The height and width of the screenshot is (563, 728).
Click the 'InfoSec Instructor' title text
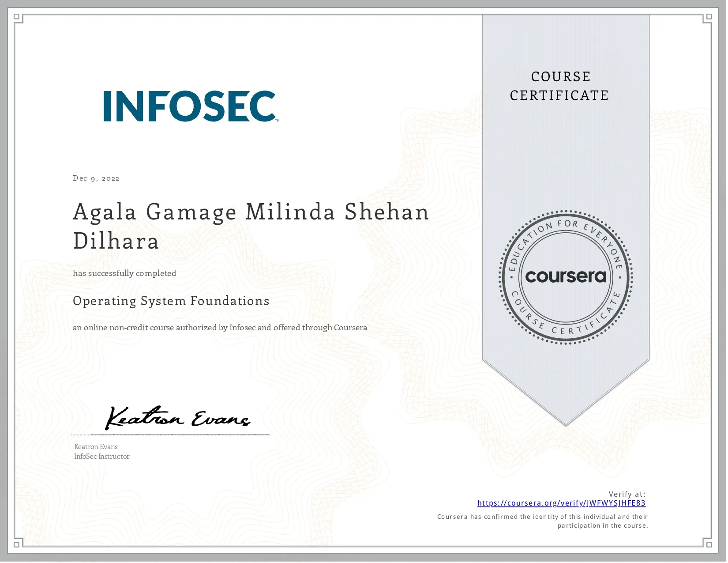point(102,457)
